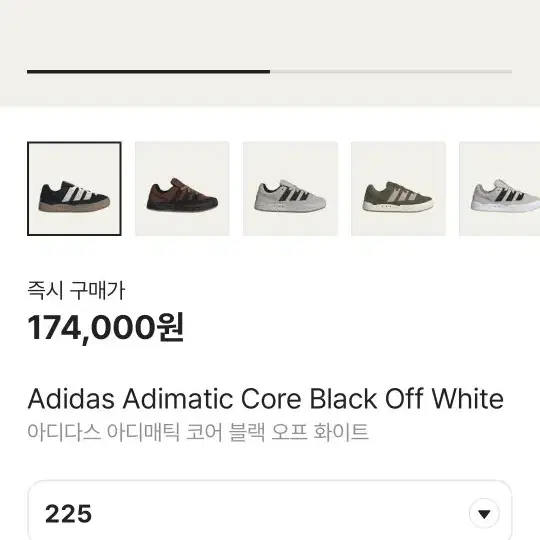This screenshot has width=540, height=540.
Task: Open the Adidas Adimatic Core Black Off White title
Action: pos(266,399)
